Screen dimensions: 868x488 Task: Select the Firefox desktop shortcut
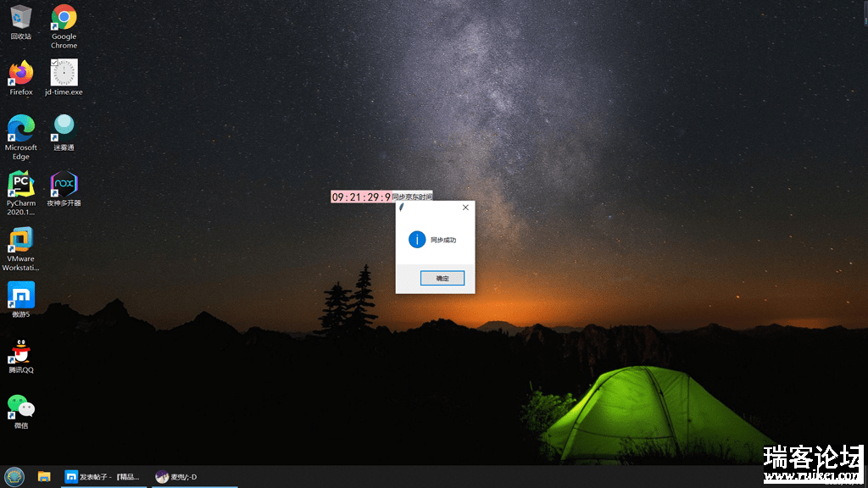coord(21,77)
